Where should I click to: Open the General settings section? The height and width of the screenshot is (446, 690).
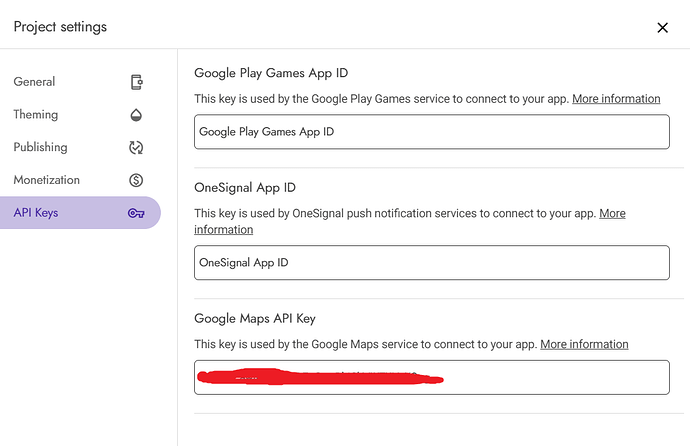click(x=34, y=82)
